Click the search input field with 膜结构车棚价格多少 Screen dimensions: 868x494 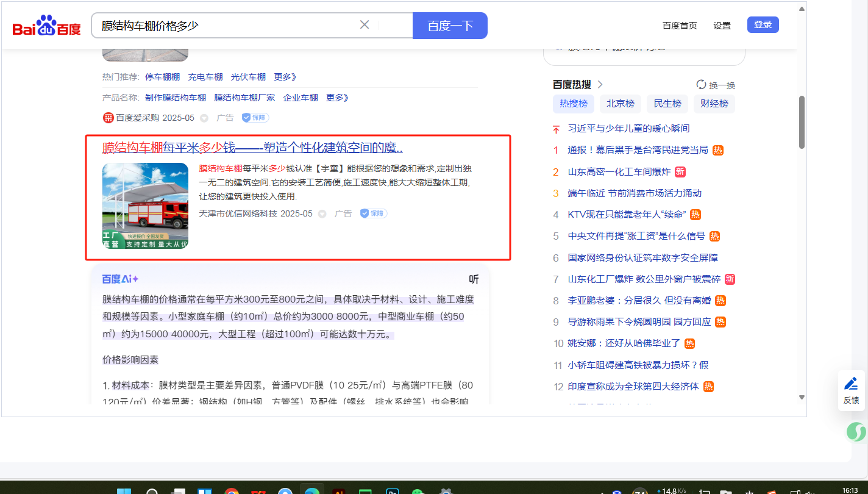coord(226,26)
